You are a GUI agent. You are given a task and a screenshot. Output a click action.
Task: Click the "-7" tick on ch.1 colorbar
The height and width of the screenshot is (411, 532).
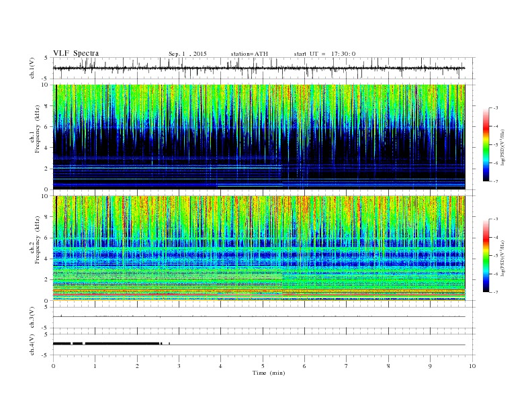pos(495,181)
